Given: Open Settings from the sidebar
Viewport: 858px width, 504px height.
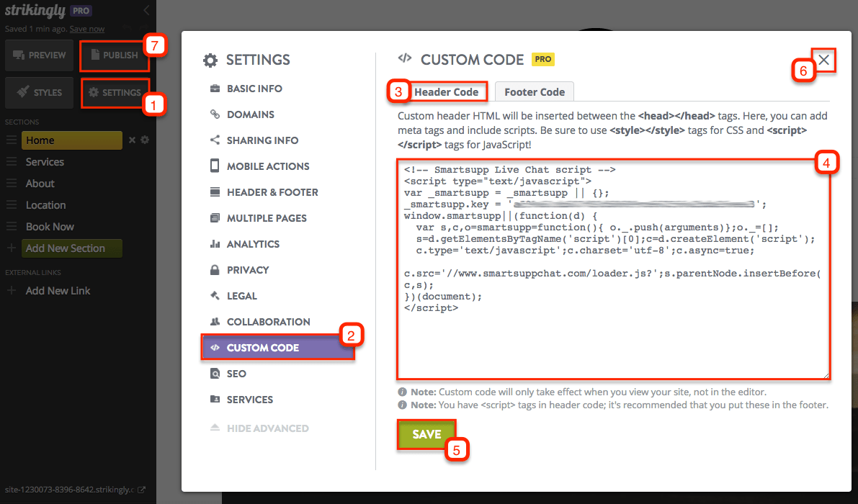Looking at the screenshot, I should pos(115,92).
